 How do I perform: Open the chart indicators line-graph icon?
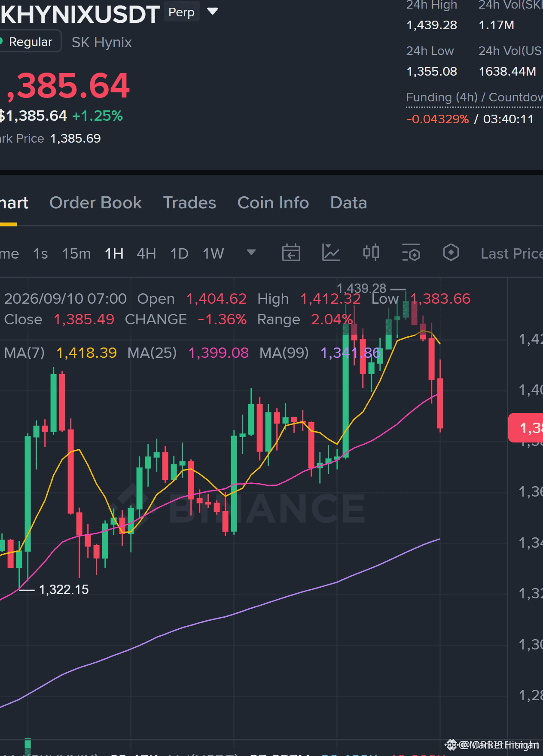331,253
